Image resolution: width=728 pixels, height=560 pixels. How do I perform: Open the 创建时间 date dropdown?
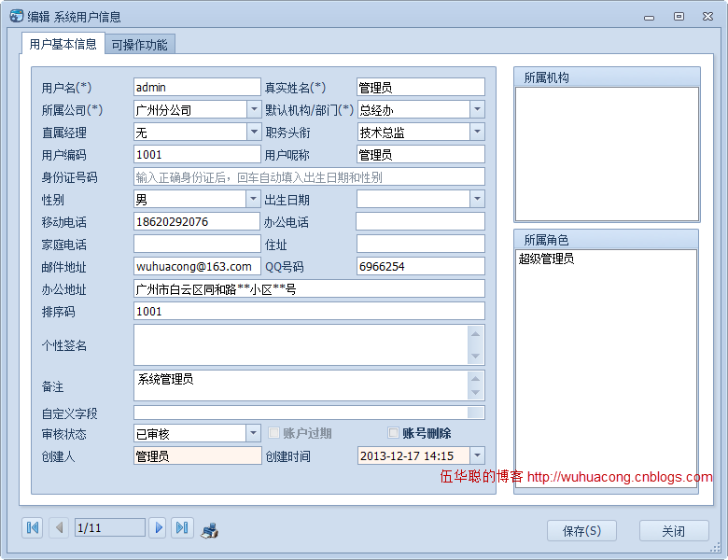click(x=477, y=455)
